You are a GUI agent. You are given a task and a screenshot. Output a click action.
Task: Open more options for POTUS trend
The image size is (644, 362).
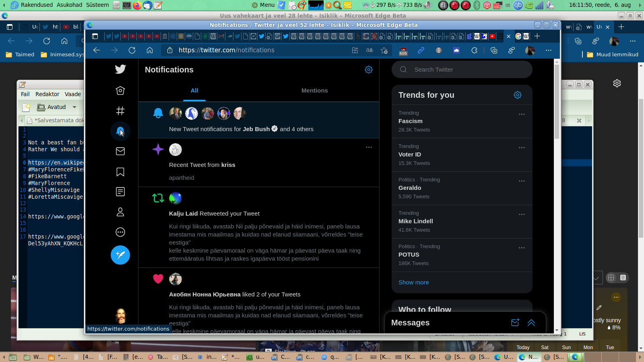(x=522, y=248)
